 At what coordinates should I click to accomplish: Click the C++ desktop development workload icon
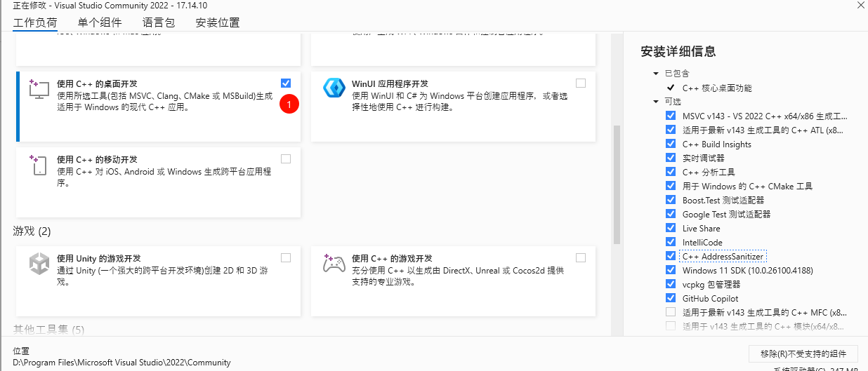tap(39, 89)
